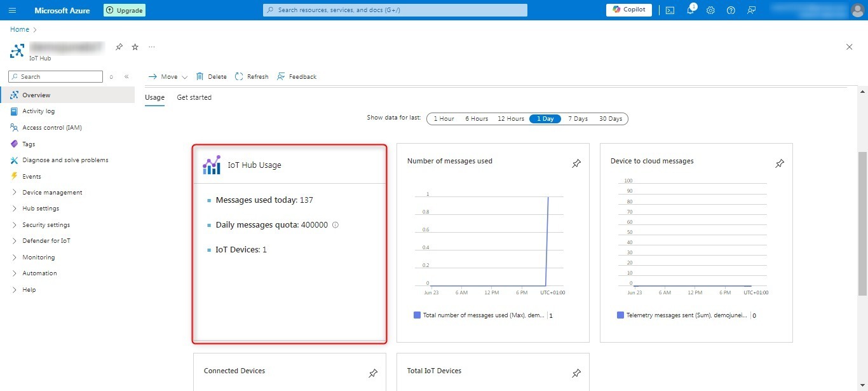The image size is (868, 391).
Task: Open the Move dropdown
Action: [x=168, y=77]
